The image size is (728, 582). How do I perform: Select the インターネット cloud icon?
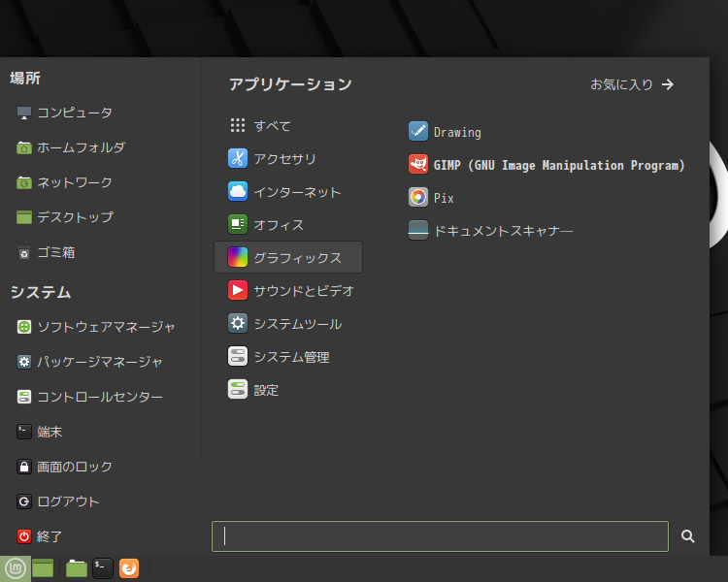tap(238, 191)
